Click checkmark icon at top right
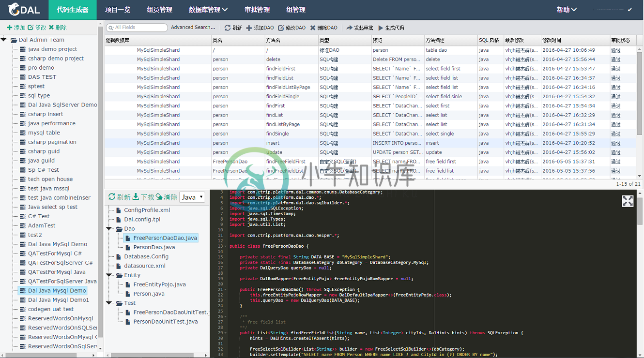 click(x=629, y=10)
